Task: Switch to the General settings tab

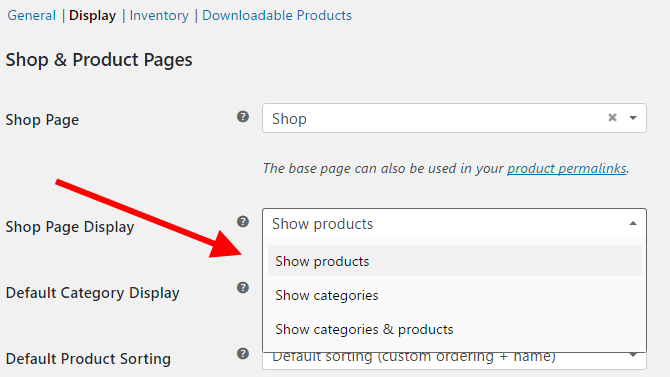Action: click(32, 15)
